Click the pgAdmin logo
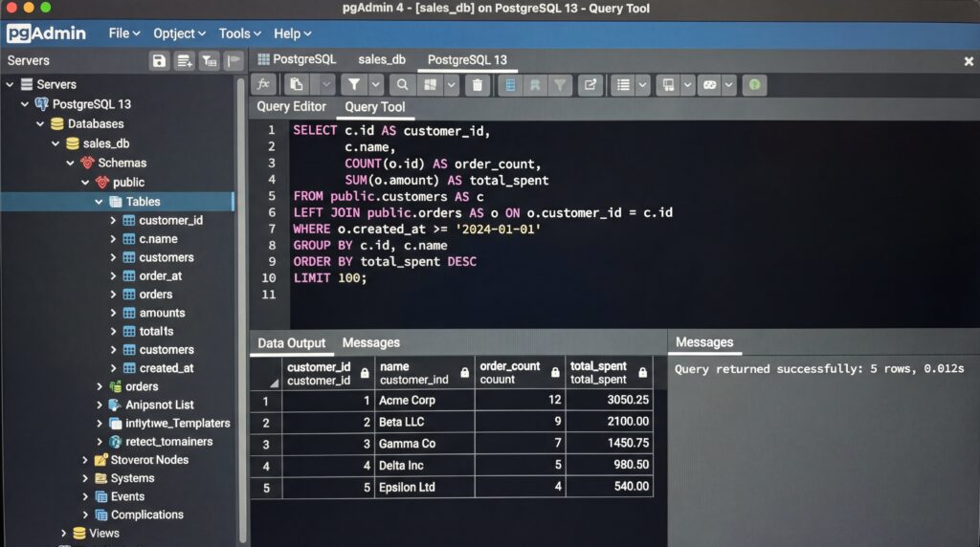 tap(46, 33)
